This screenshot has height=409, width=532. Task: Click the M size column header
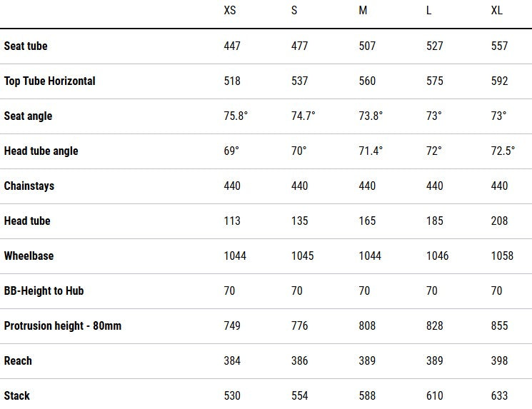363,11
